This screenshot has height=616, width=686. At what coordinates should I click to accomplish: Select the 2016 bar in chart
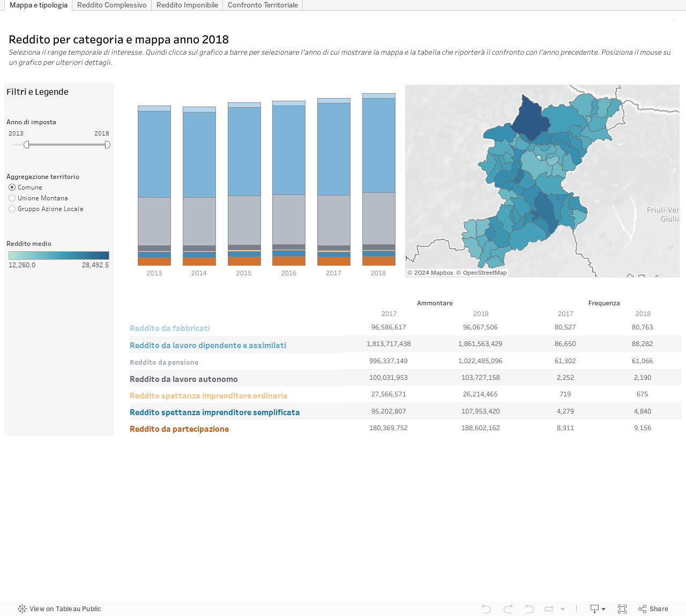(x=289, y=183)
